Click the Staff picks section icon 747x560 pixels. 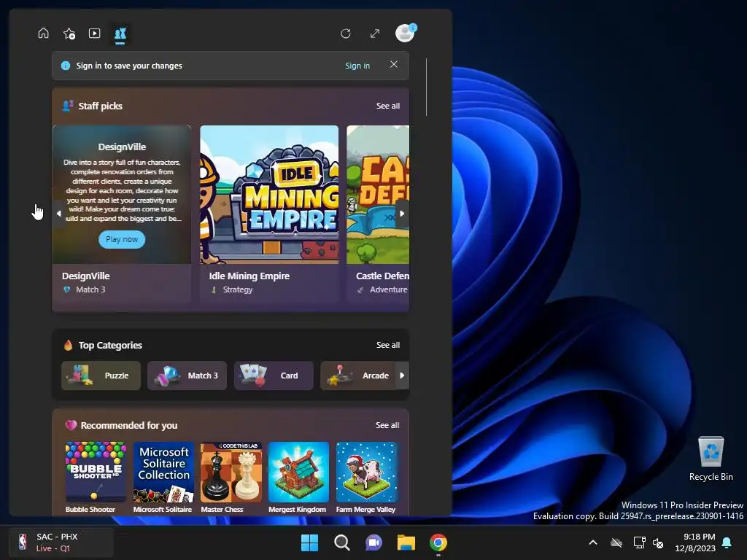pos(68,105)
